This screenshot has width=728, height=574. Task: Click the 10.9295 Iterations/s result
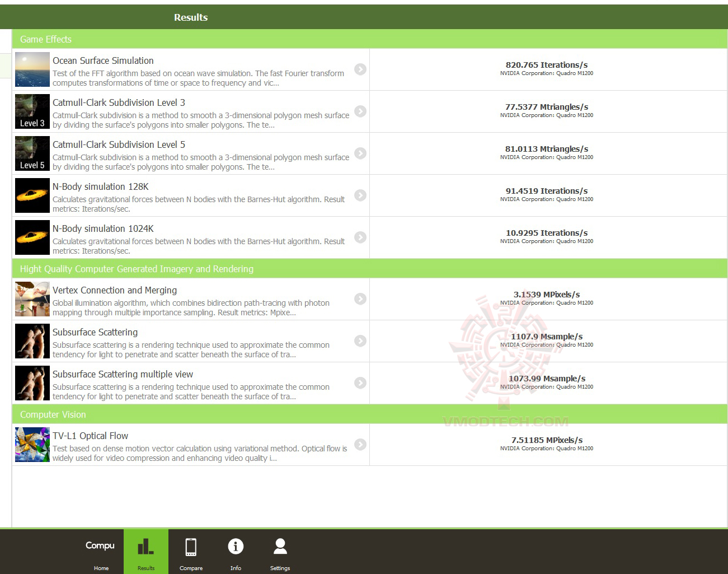coord(547,233)
